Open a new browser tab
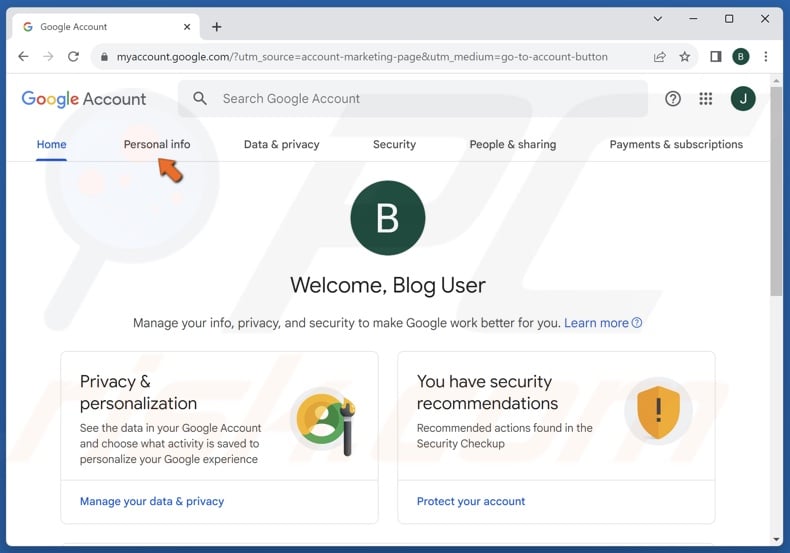This screenshot has width=790, height=553. click(217, 27)
